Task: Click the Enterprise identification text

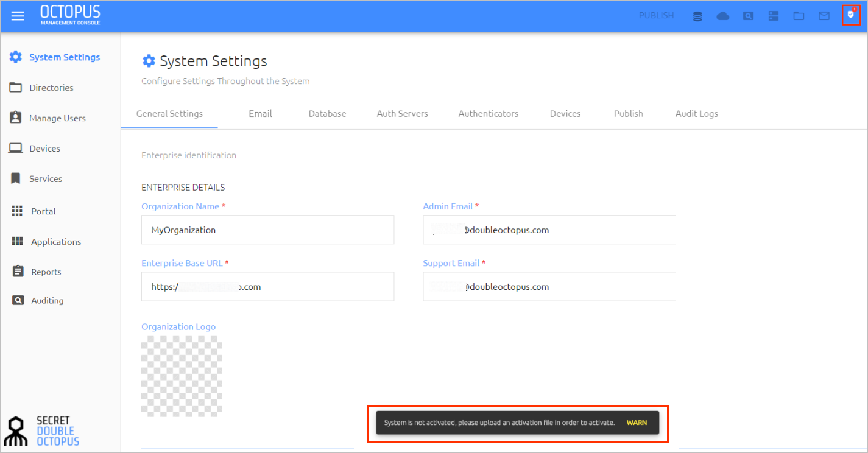Action: pyautogui.click(x=189, y=155)
